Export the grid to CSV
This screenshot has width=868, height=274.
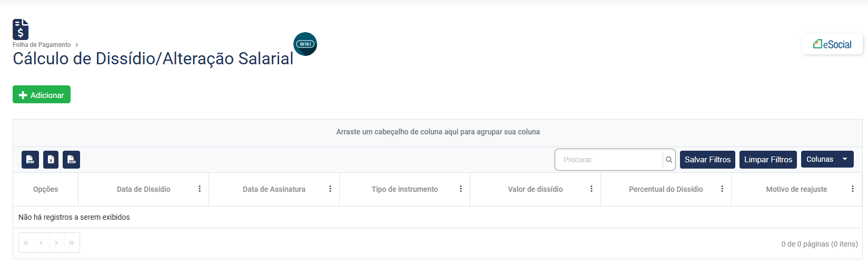point(71,160)
